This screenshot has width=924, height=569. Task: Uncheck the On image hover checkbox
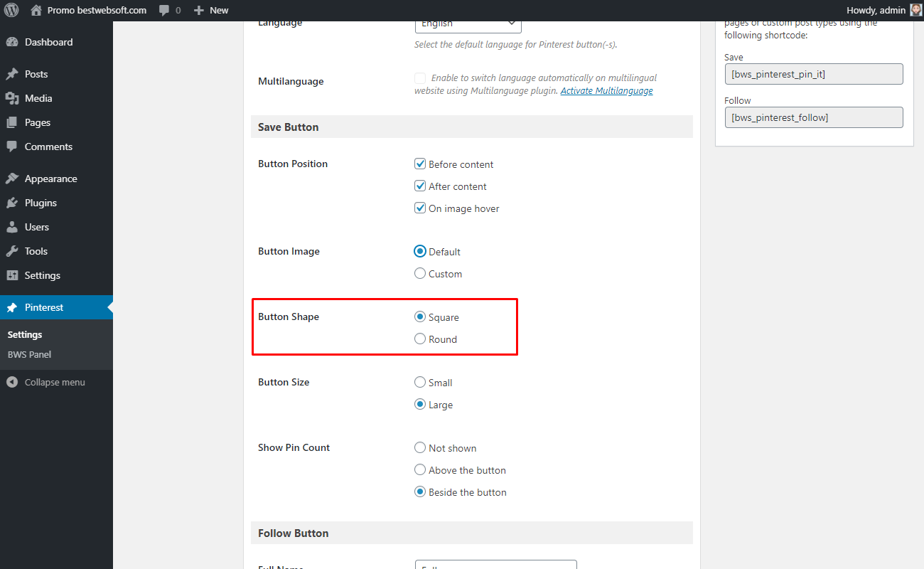point(420,208)
